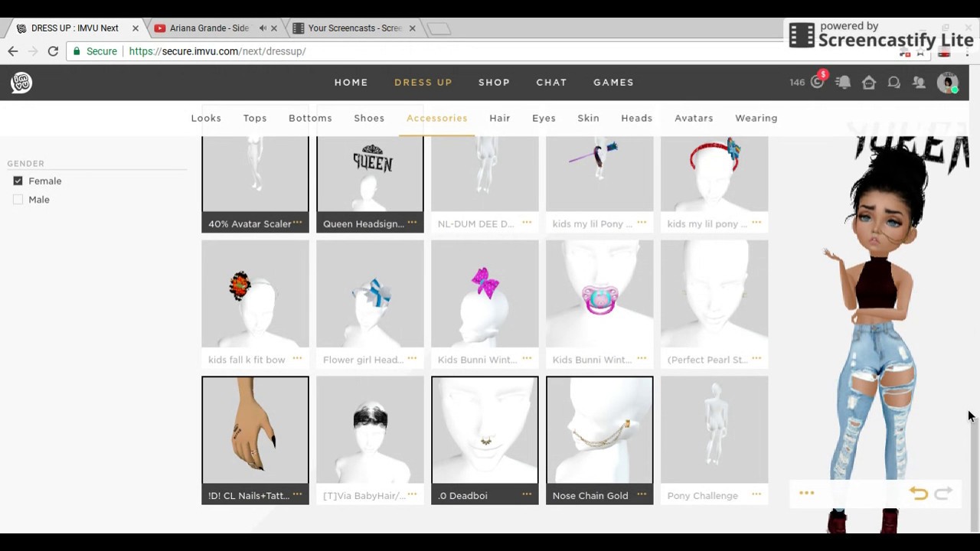
Task: Open friends list icon
Action: [920, 82]
